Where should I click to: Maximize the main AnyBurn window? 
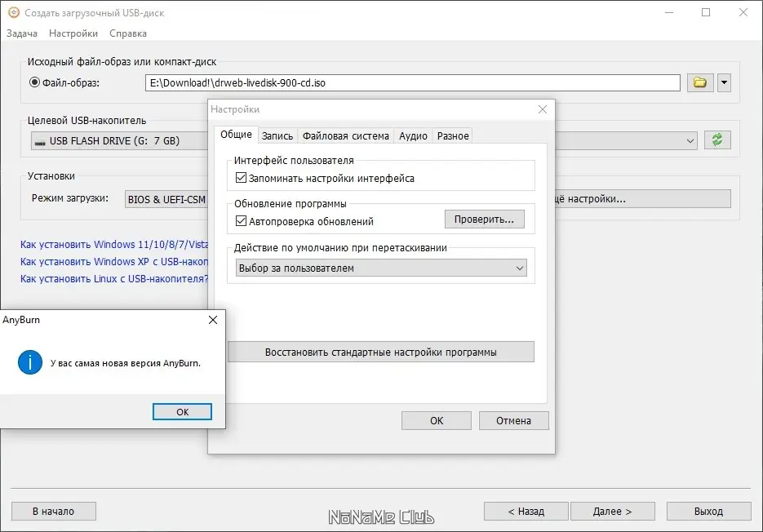[706, 13]
